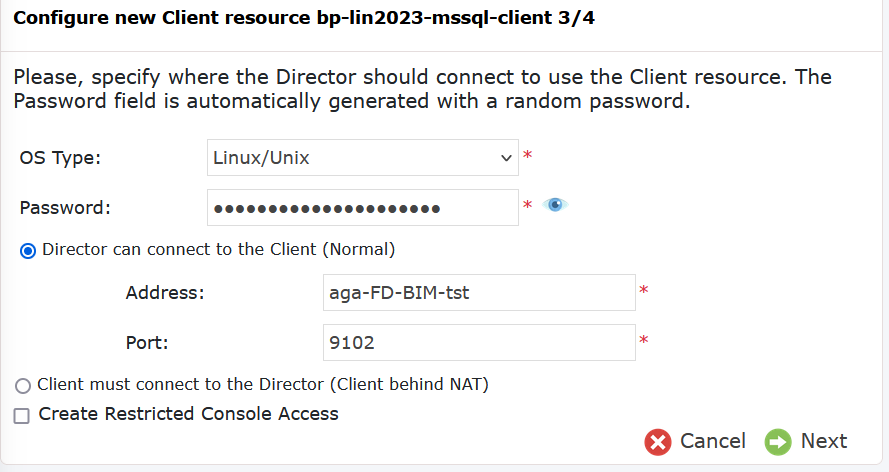Screen dimensions: 889x472
Task: Click Next to proceed to step 4
Action: click(824, 441)
